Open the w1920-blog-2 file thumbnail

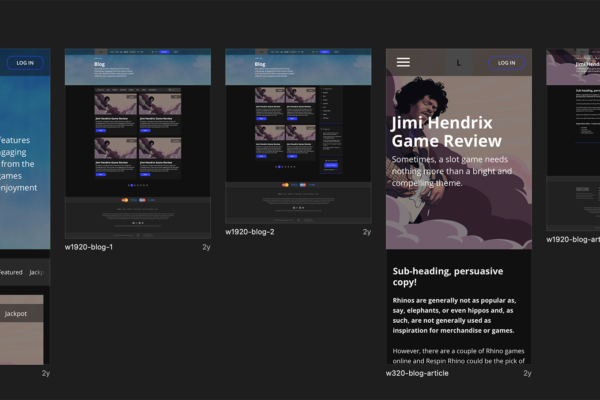[x=298, y=136]
